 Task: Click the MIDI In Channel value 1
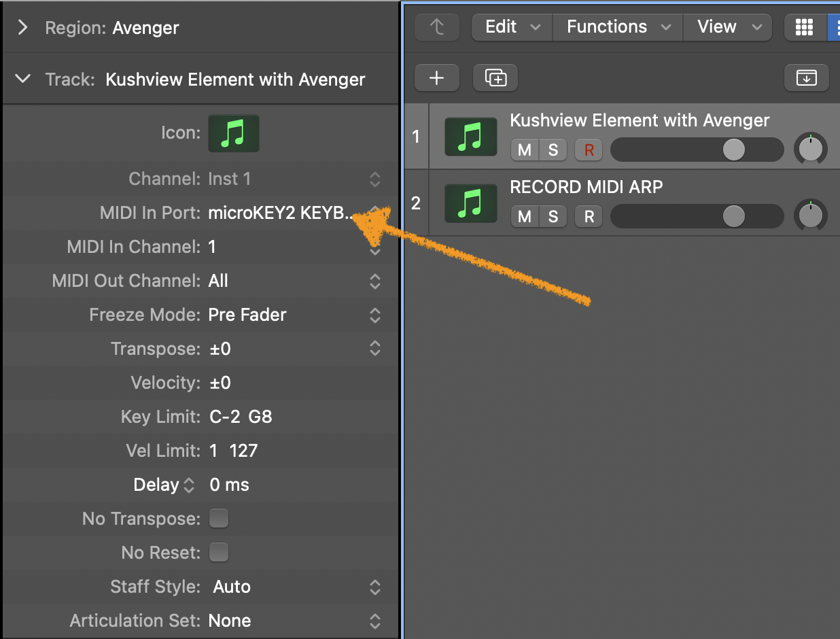pos(212,247)
